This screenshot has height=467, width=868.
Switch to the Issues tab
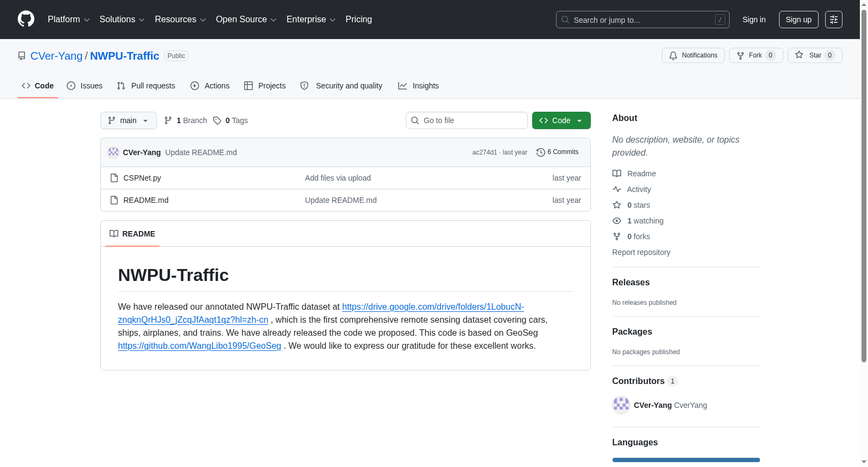click(x=85, y=86)
